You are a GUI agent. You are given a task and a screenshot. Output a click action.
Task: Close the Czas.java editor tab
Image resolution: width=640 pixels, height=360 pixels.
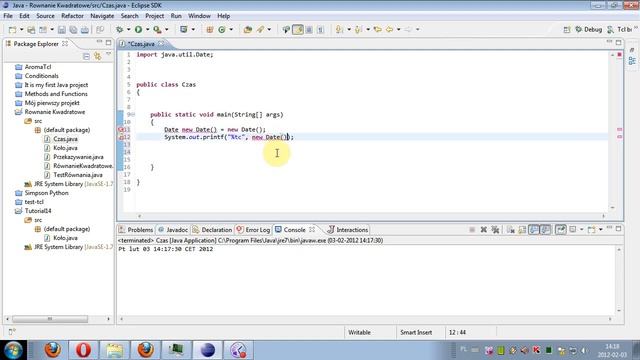161,43
